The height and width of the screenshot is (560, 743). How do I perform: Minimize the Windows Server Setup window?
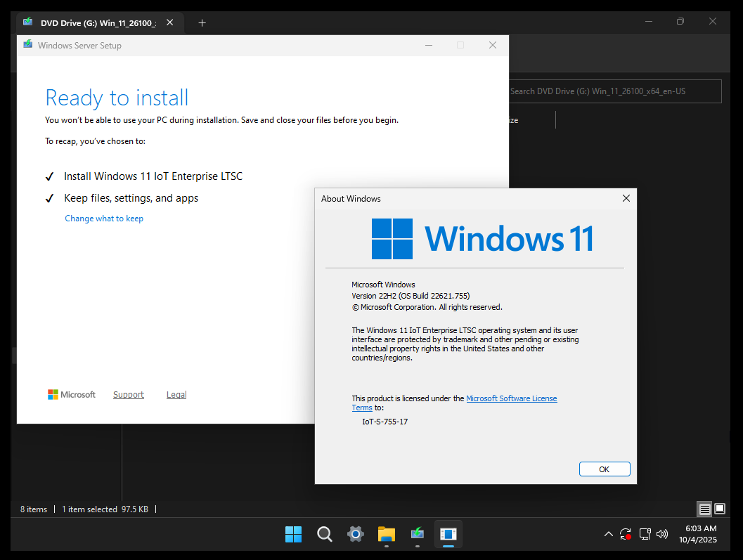tap(429, 45)
